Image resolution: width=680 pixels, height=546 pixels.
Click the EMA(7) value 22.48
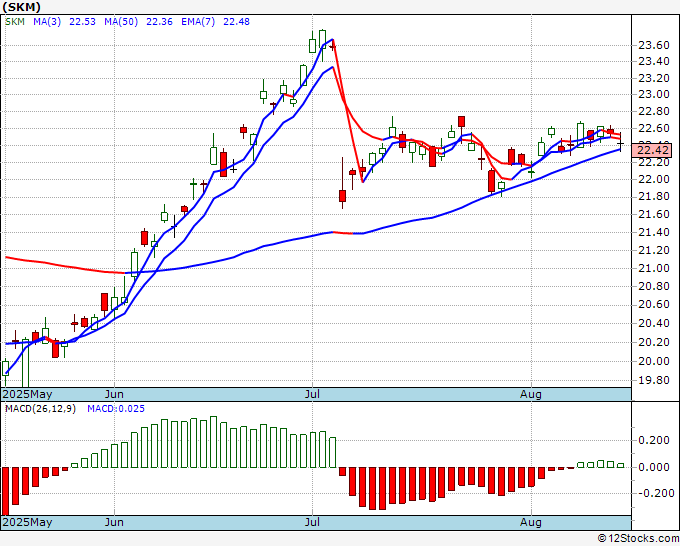(x=236, y=22)
